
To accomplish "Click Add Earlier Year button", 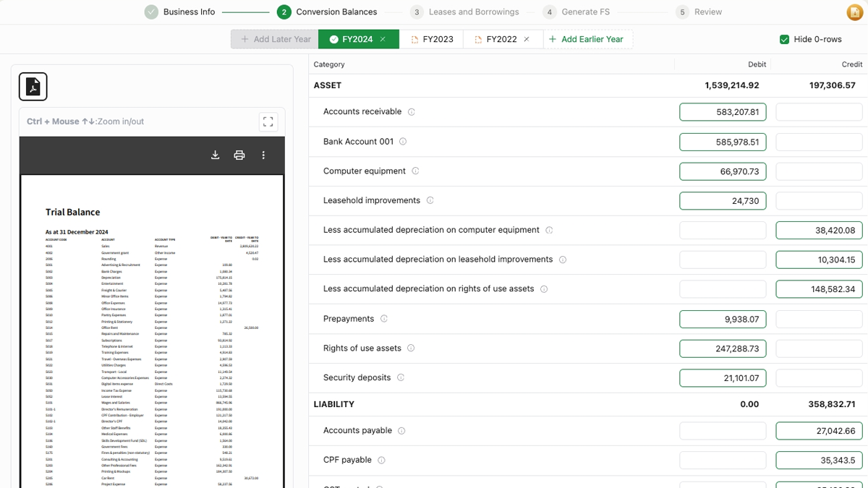I will pos(587,39).
